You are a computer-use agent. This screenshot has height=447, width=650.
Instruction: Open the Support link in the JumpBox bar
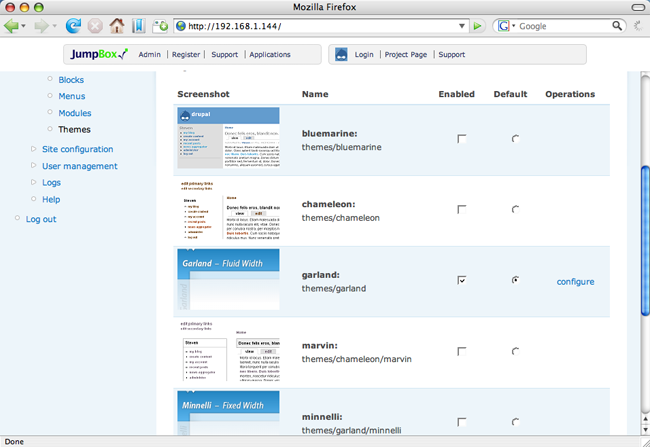[x=225, y=54]
